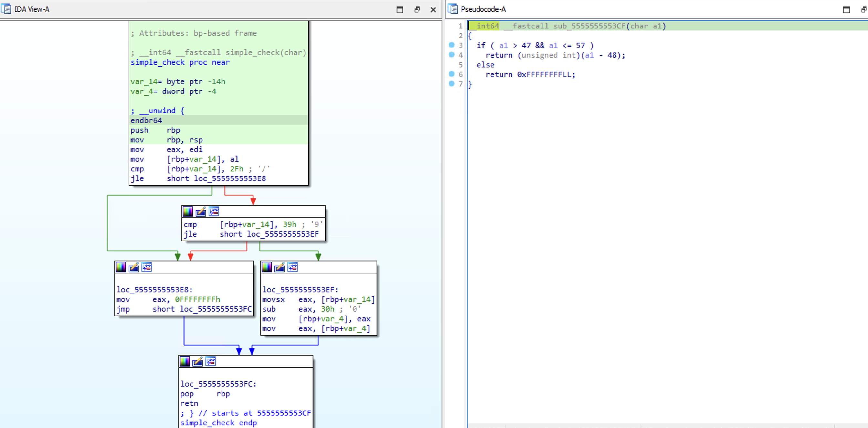Click the Pseudocode-A window icon
The width and height of the screenshot is (868, 428).
tap(452, 9)
